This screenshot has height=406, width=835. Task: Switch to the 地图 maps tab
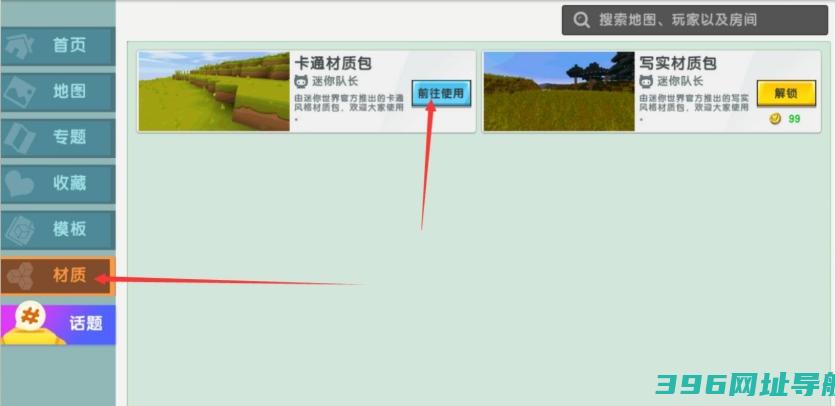click(58, 92)
